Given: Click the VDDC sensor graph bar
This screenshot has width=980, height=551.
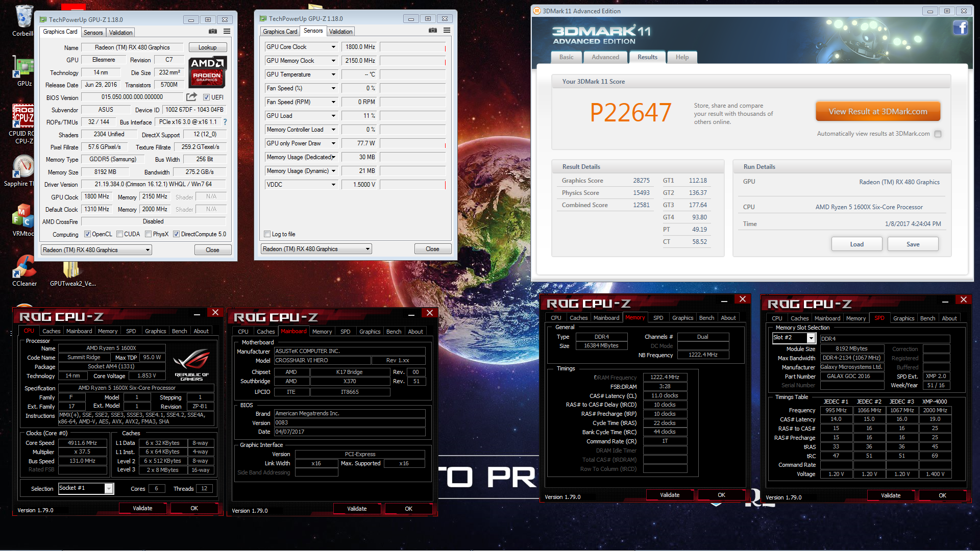Looking at the screenshot, I should pos(412,185).
